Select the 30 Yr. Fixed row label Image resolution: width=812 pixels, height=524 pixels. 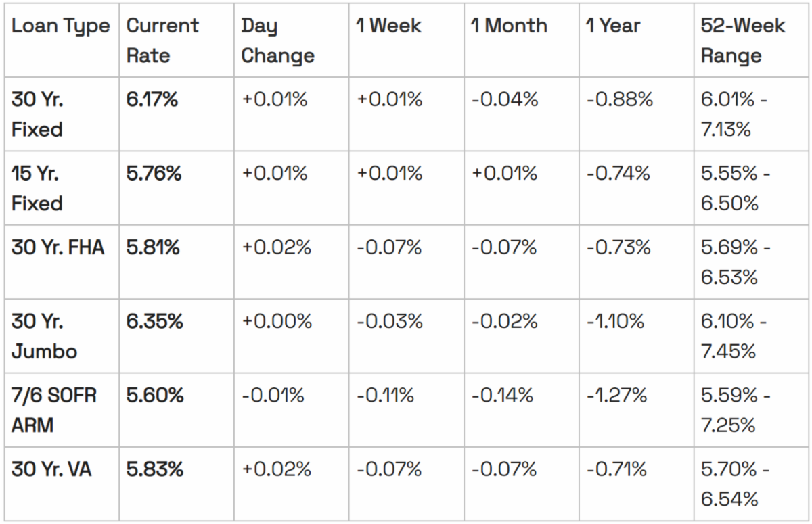click(x=37, y=114)
